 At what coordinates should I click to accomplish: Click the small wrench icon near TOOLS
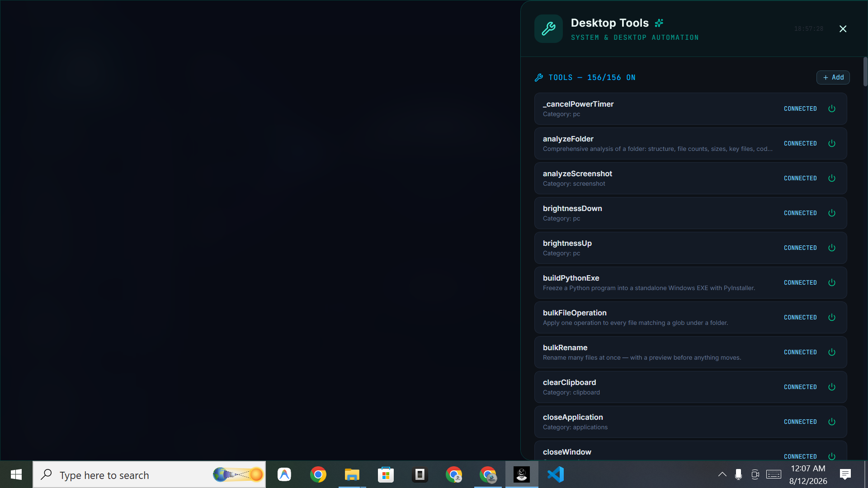click(538, 78)
